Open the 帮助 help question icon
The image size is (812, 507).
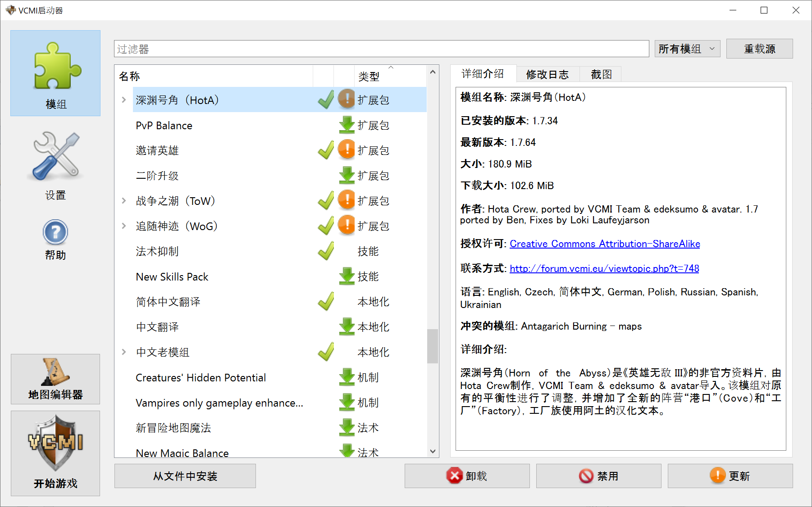pos(55,240)
